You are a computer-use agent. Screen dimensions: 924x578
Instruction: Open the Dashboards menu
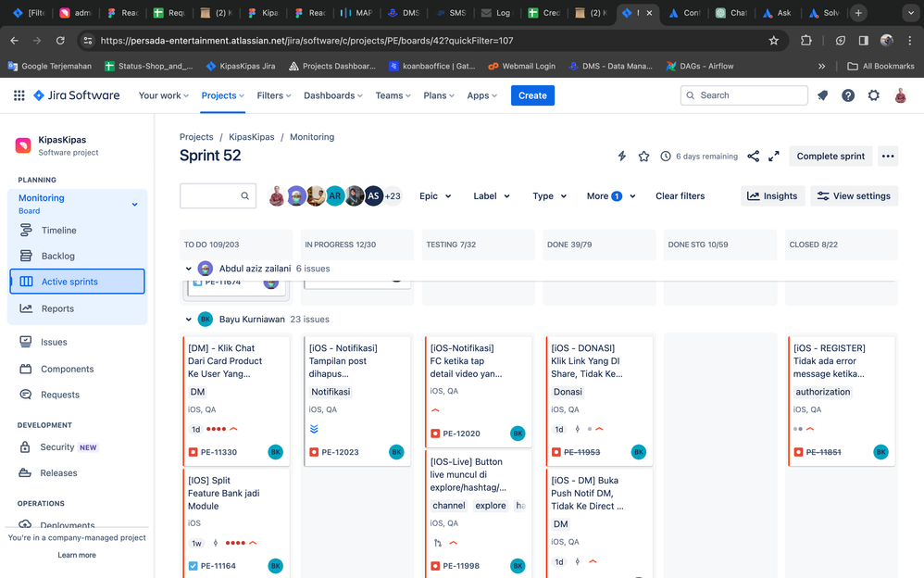[333, 95]
